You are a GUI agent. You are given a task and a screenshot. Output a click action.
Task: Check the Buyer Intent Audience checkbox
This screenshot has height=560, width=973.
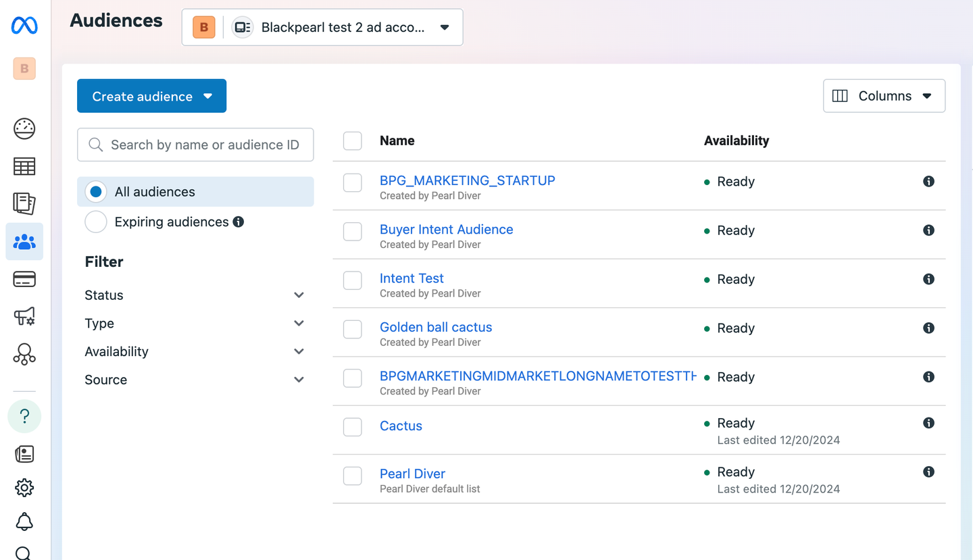click(353, 231)
